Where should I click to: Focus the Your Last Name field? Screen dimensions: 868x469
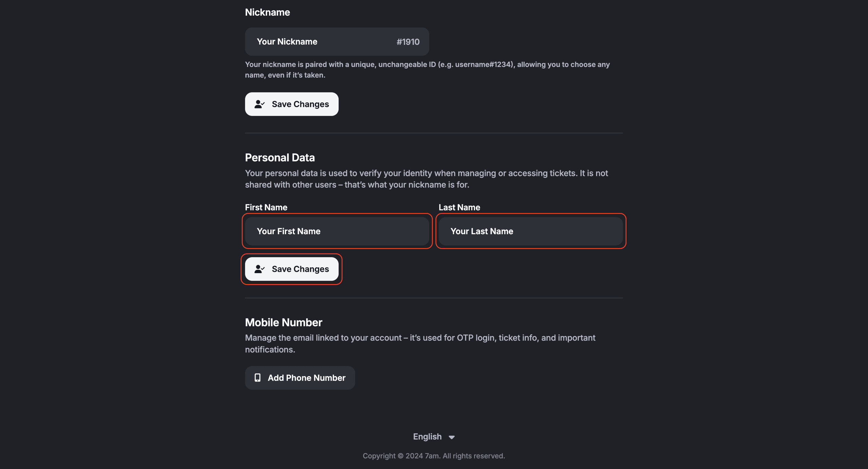[531, 231]
